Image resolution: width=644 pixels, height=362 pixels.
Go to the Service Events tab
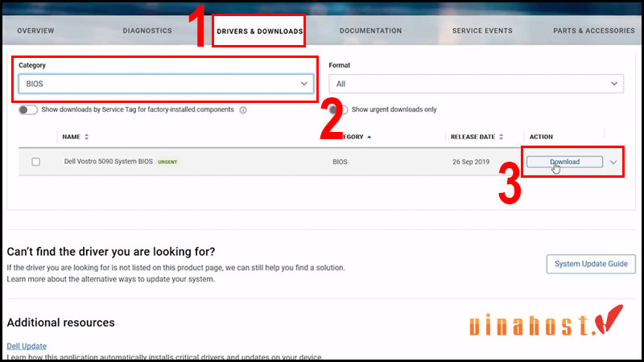(x=482, y=31)
